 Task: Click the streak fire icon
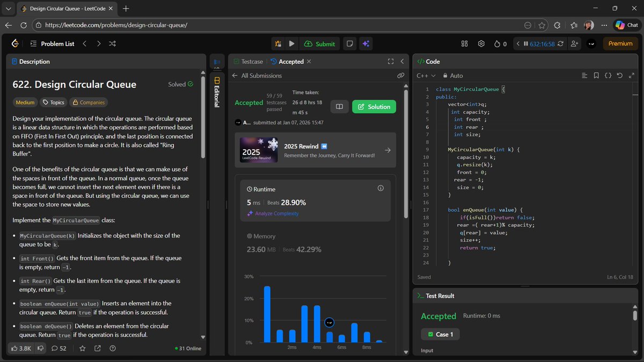(x=497, y=44)
